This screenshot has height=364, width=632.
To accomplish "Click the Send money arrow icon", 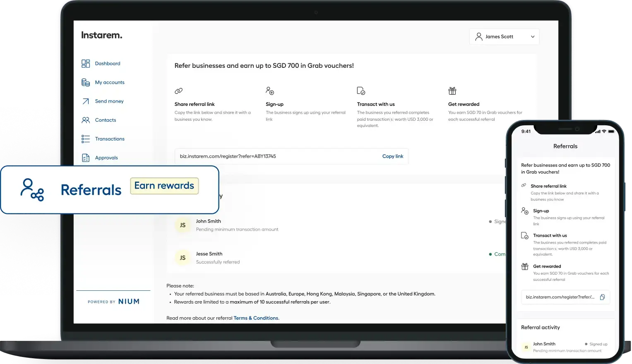I will [x=86, y=101].
